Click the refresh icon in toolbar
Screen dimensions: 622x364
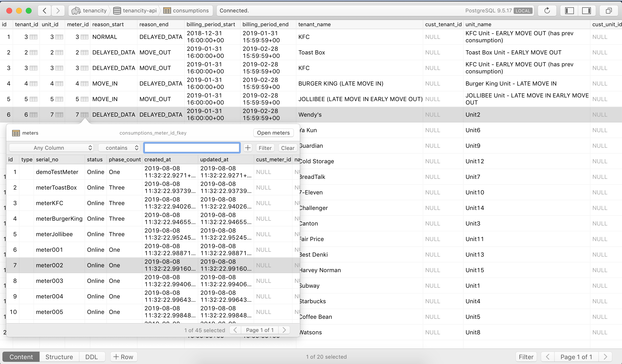547,11
